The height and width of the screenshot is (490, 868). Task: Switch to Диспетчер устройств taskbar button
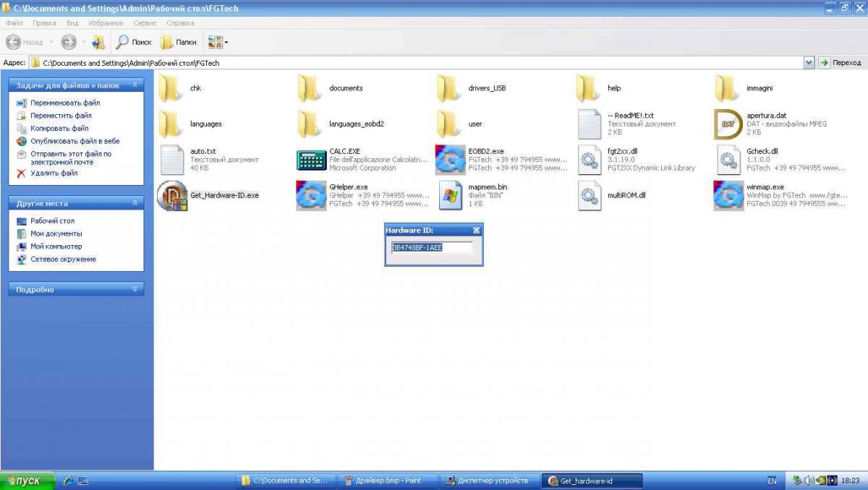(x=488, y=481)
